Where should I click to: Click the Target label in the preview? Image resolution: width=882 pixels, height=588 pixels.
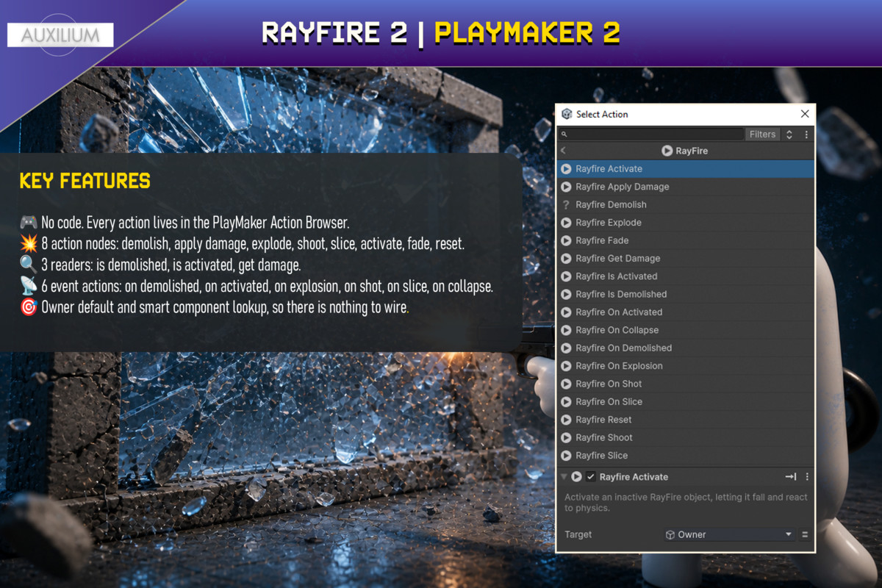coord(578,535)
